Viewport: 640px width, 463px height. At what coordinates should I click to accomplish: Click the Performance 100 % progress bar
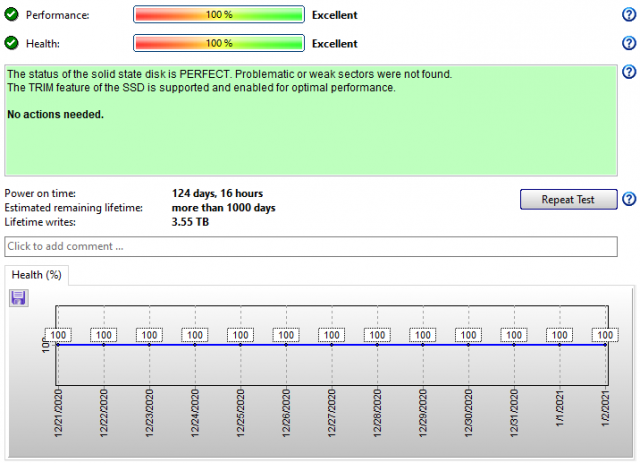point(219,15)
